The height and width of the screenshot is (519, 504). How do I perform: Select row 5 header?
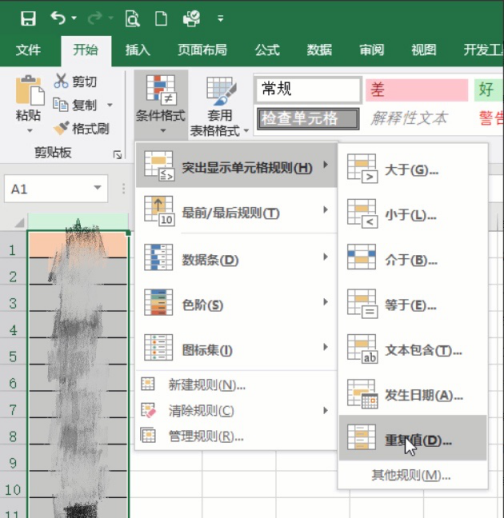tap(13, 357)
